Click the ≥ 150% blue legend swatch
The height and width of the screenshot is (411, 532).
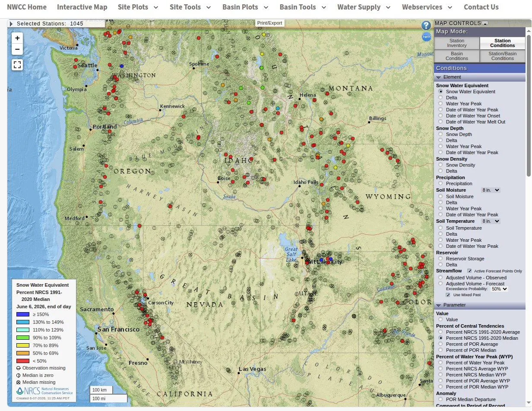(23, 314)
